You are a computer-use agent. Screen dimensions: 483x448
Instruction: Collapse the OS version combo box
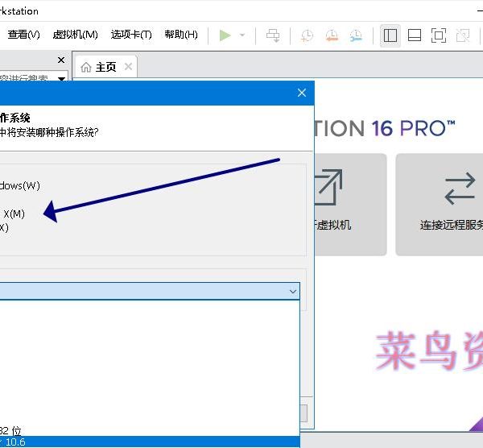292,291
